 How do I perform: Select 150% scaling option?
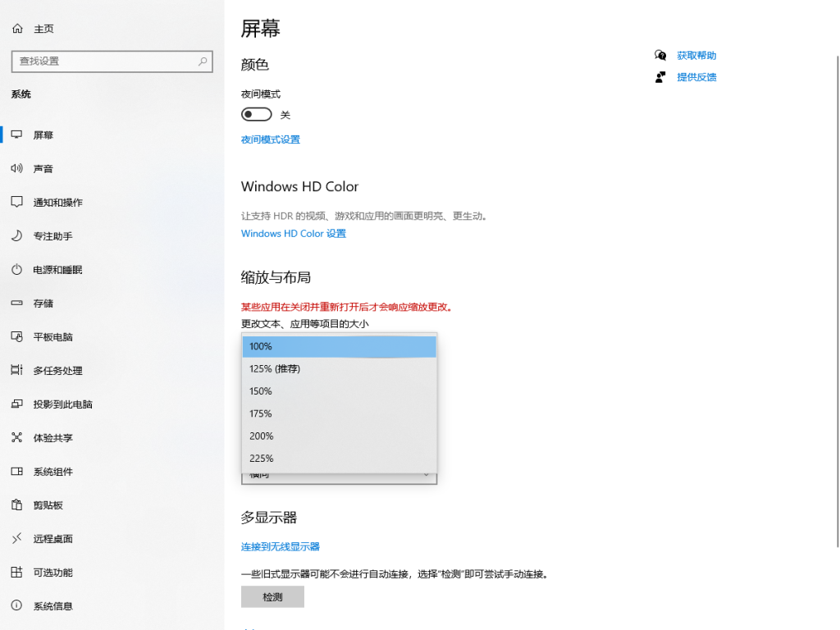pos(339,391)
